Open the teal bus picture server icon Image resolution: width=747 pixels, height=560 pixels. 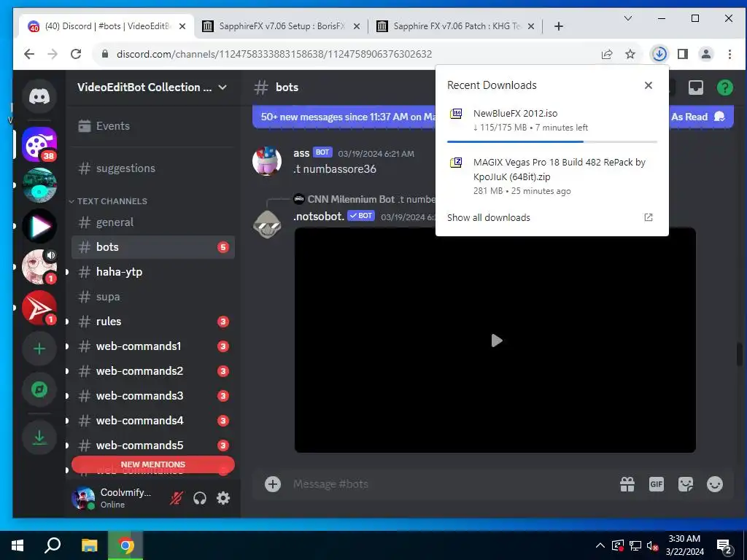point(39,185)
